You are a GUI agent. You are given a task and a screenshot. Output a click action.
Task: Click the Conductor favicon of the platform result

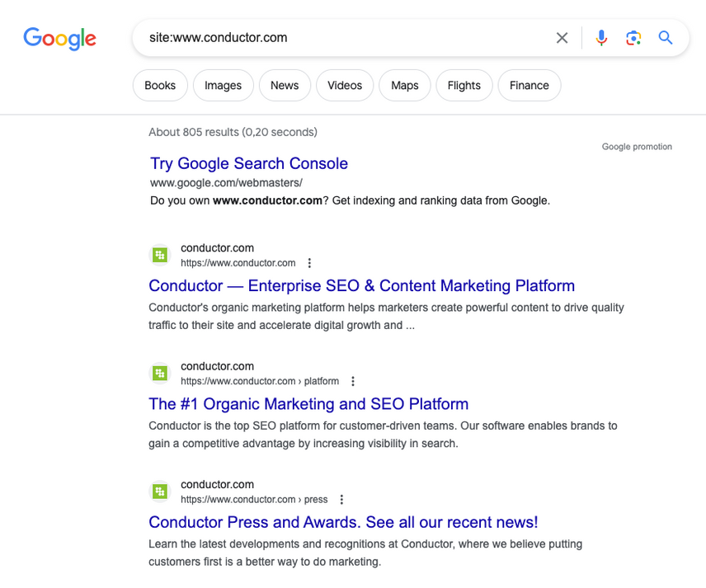point(160,374)
